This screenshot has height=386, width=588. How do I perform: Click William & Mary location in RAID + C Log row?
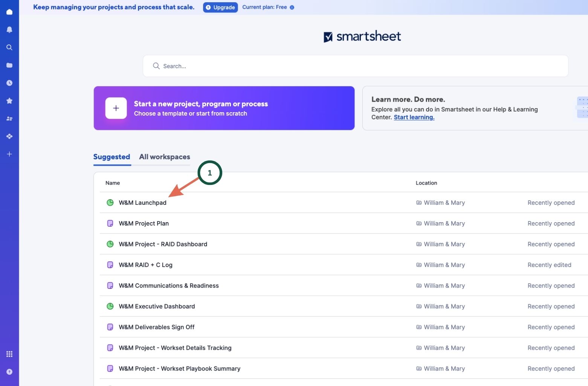click(x=440, y=265)
